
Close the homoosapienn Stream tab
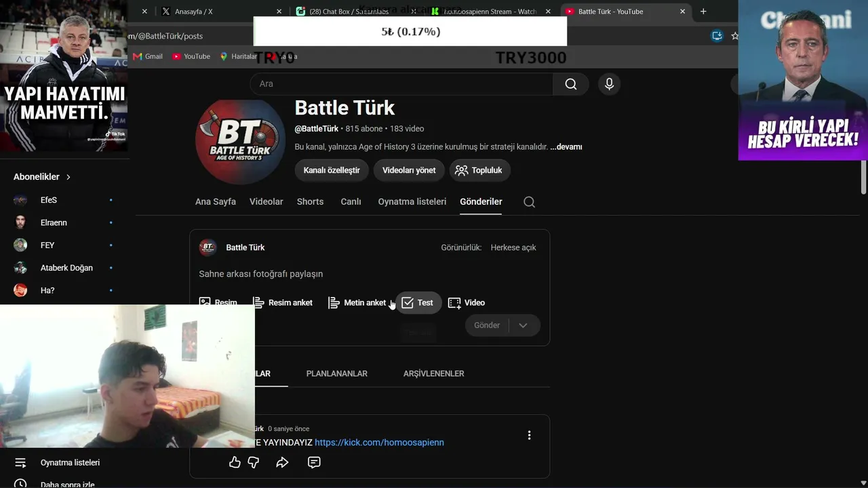548,12
